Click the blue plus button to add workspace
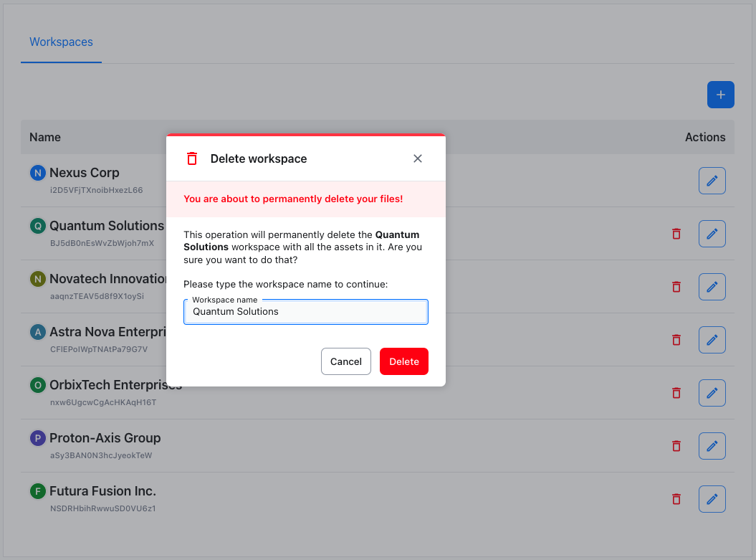Screen dimensions: 756x560 720,95
